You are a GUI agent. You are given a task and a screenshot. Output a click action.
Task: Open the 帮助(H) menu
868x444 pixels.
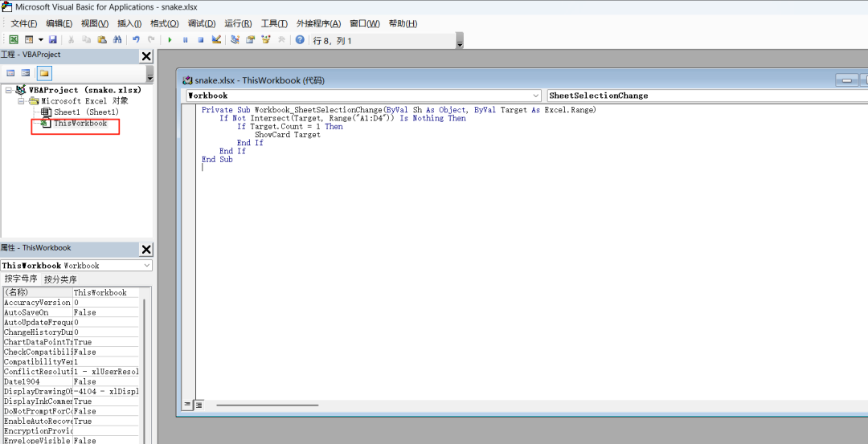[403, 23]
